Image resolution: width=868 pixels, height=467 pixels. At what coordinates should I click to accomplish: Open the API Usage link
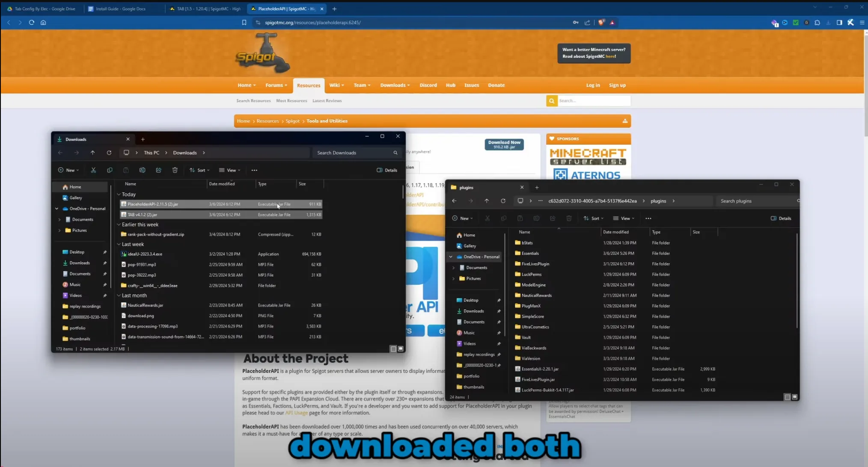tap(296, 413)
